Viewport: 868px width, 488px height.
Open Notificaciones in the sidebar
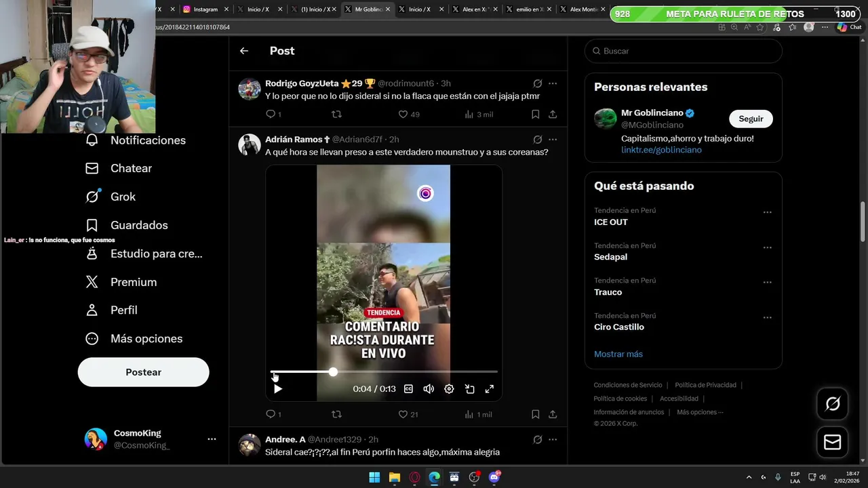(136, 140)
